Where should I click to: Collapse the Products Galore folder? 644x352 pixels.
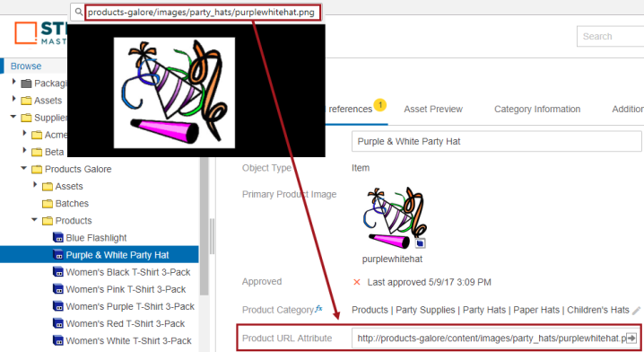click(24, 168)
